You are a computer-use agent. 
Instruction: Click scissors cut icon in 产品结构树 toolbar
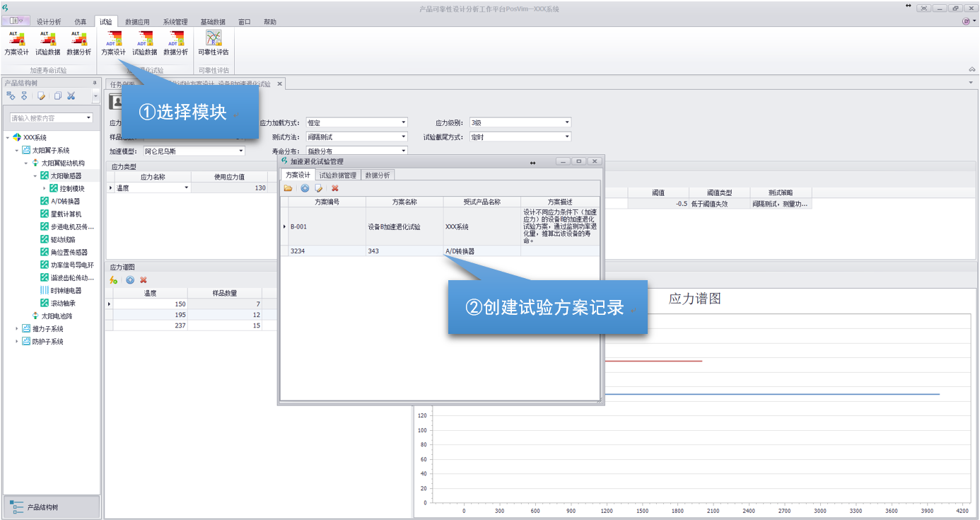point(71,96)
